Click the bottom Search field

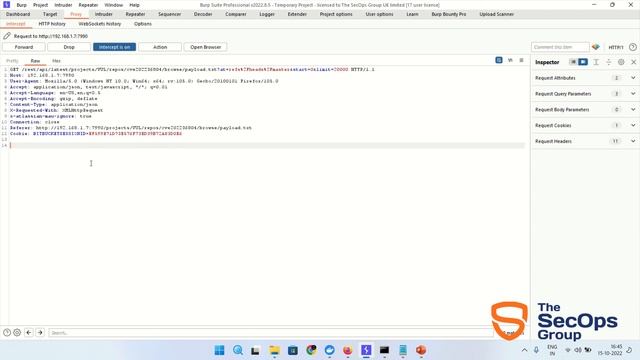[270, 333]
